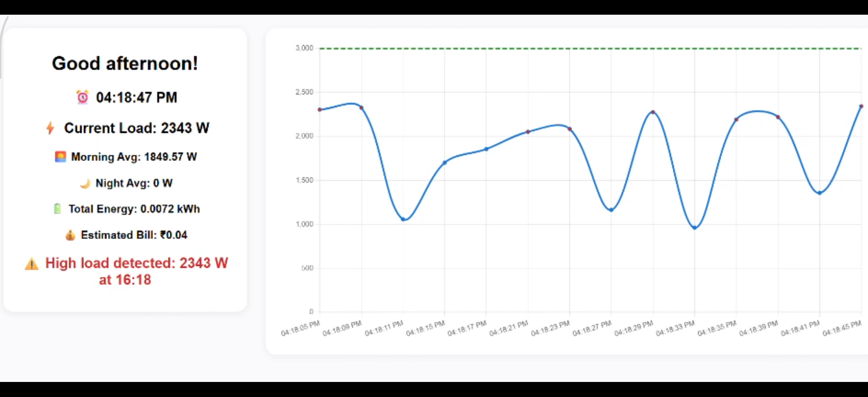Click the data point at 04:18:27 PM
Screen dimensions: 868x397
coord(611,210)
